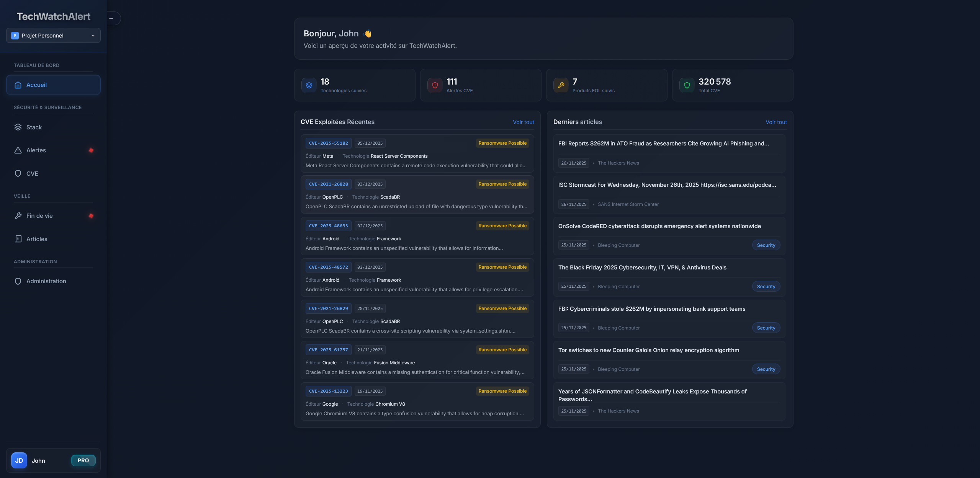Click the wrench icon for Produits EOL suivis

[x=561, y=85]
